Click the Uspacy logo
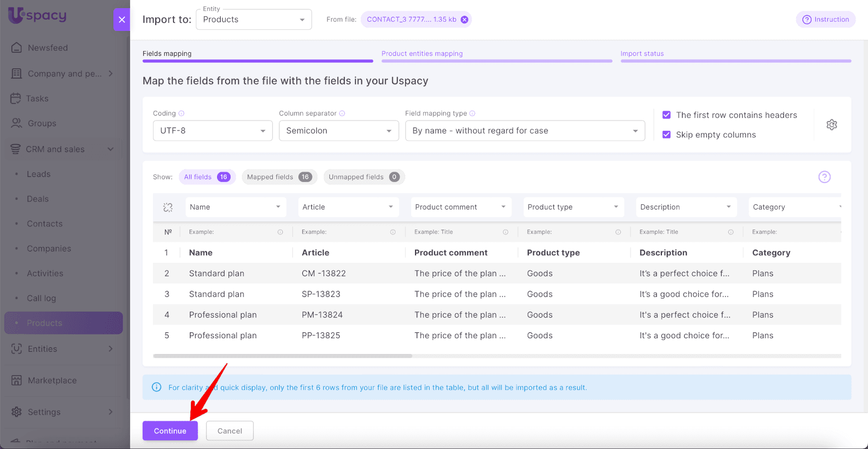Image resolution: width=868 pixels, height=449 pixels. [37, 15]
